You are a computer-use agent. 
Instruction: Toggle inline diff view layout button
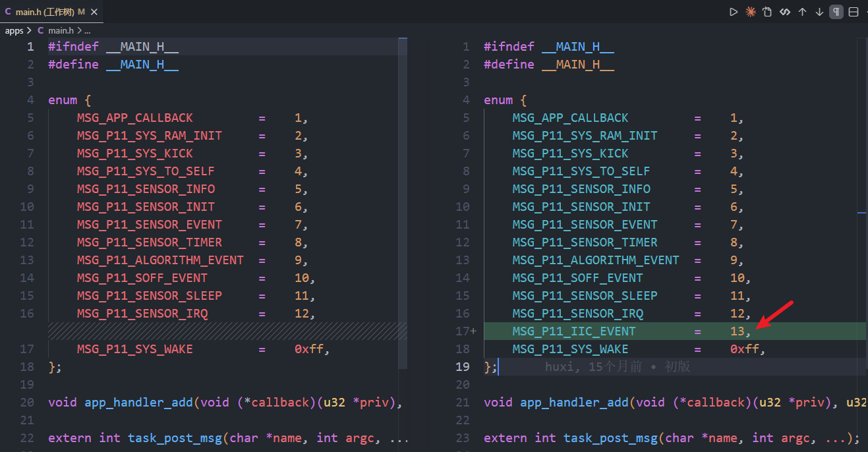click(x=854, y=12)
